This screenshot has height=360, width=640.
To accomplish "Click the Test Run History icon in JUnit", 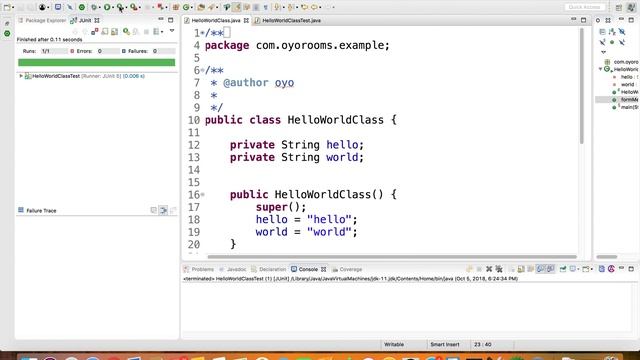I will [x=156, y=31].
